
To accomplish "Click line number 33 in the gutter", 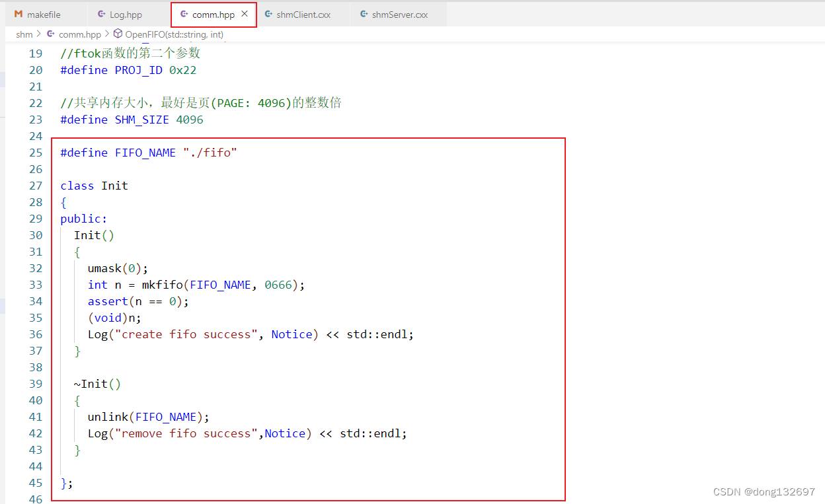I will (36, 285).
